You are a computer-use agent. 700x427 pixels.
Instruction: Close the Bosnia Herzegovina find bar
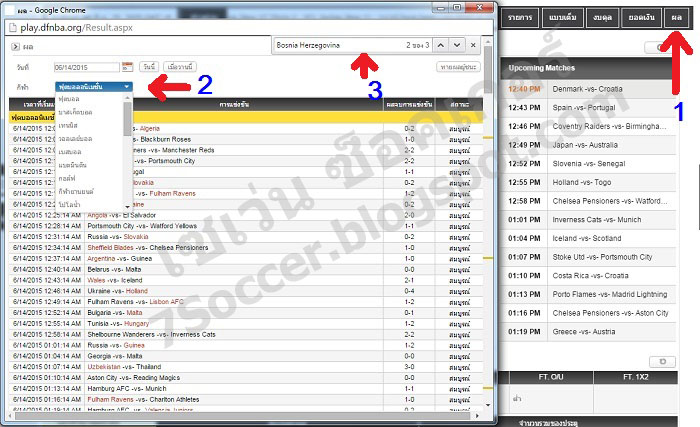(473, 45)
